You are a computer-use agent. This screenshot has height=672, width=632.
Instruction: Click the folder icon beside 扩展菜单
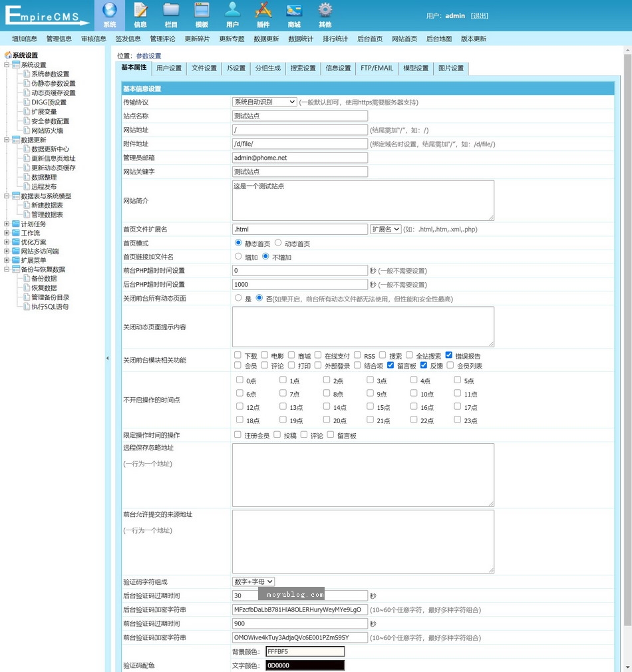tap(16, 260)
